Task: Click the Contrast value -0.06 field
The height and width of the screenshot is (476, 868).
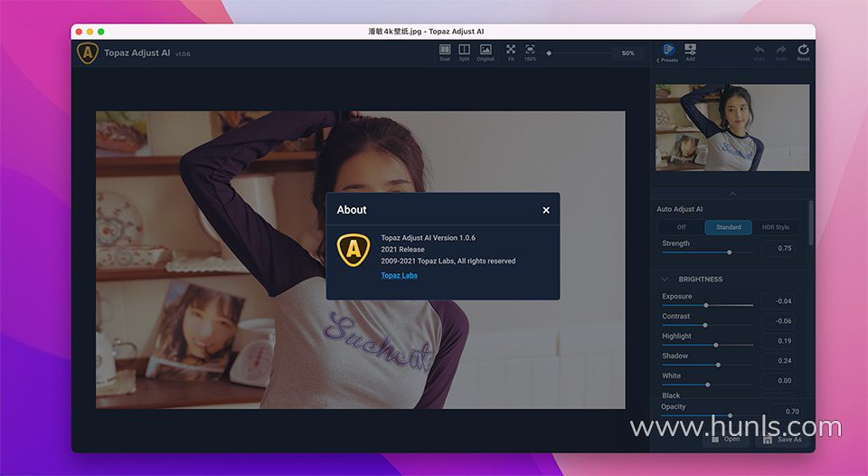Action: (x=779, y=321)
